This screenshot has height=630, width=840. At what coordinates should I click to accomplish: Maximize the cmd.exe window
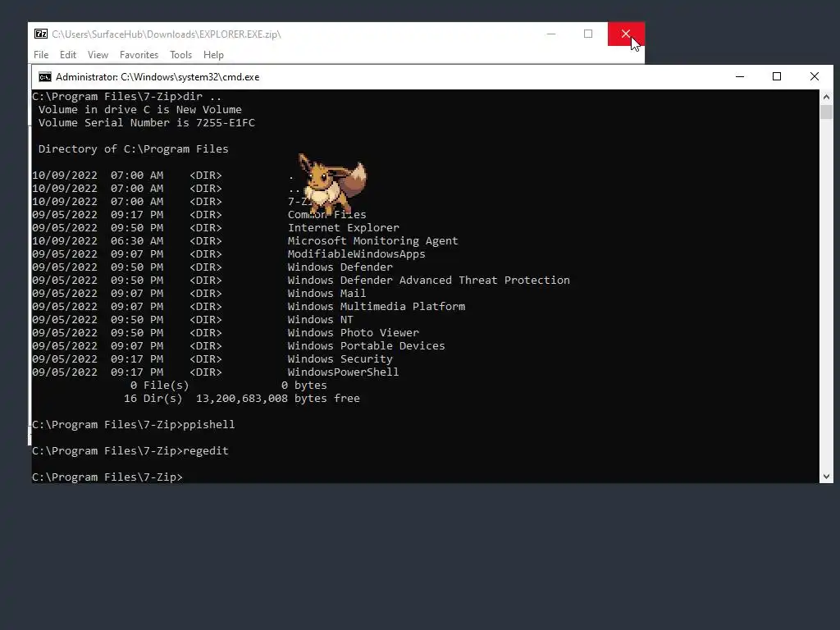click(777, 76)
